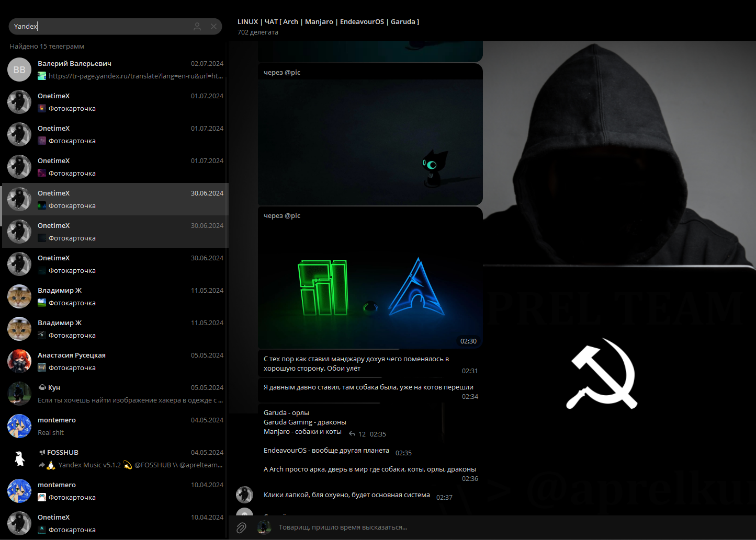Open the "Yandex Music v5.1.2" FOSSHUB result
Viewport: 756px width, 540px height.
[115, 458]
